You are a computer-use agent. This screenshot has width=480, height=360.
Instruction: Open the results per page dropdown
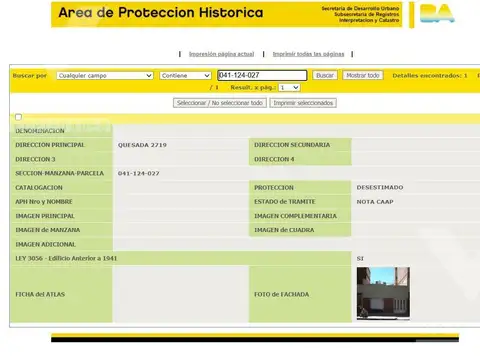(289, 88)
